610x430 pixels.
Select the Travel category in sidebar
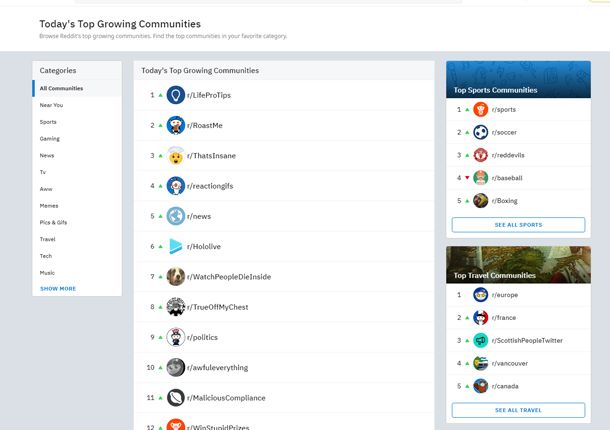tap(77, 239)
